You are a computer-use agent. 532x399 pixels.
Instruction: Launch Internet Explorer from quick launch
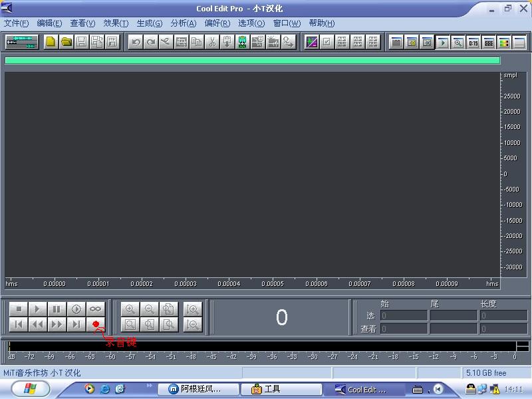[105, 389]
